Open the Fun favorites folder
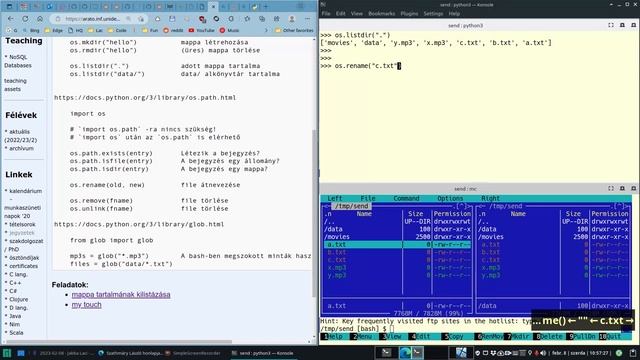 [x=150, y=30]
